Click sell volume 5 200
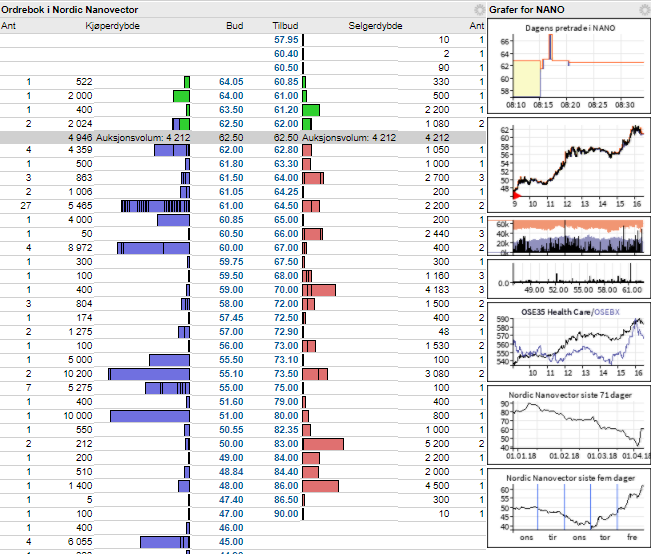Viewport: 656px width, 554px height. tap(437, 444)
